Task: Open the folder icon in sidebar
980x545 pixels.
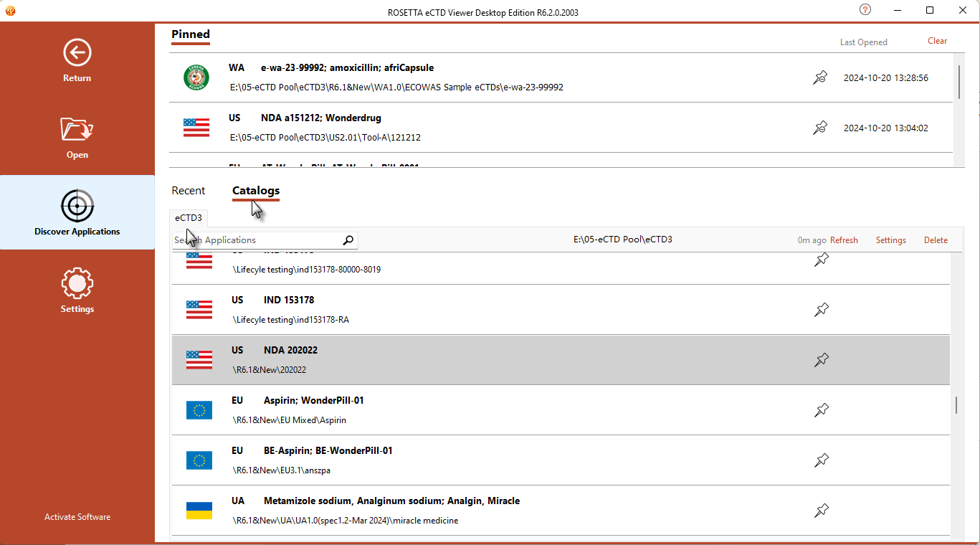Action: (x=77, y=130)
